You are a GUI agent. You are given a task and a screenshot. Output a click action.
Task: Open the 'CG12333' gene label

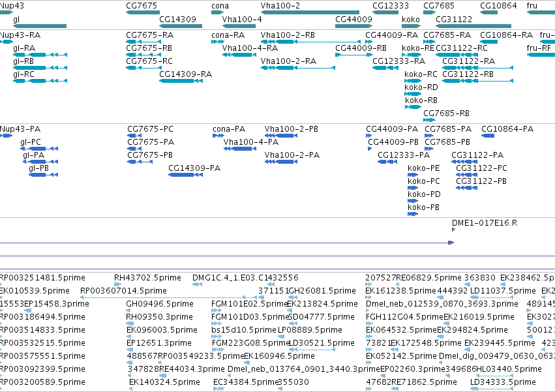pyautogui.click(x=391, y=6)
